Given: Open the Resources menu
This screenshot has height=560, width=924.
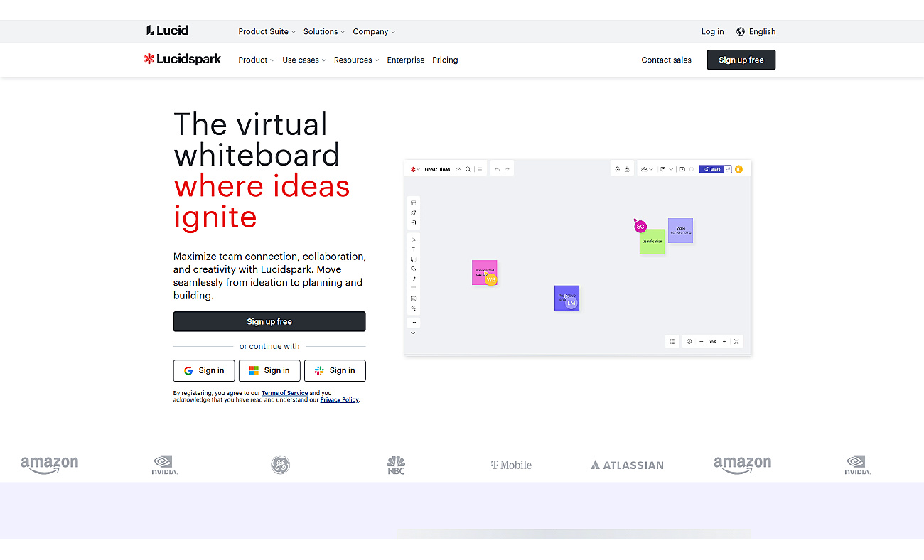Looking at the screenshot, I should [356, 60].
